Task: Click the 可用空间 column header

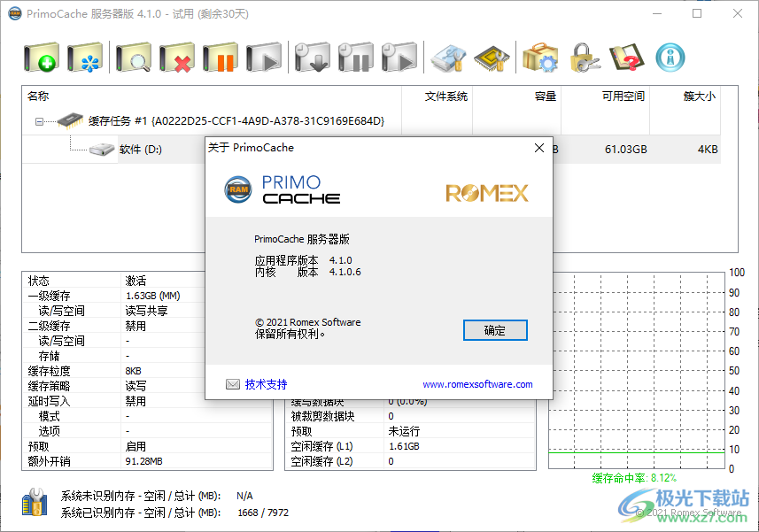Action: click(x=605, y=96)
